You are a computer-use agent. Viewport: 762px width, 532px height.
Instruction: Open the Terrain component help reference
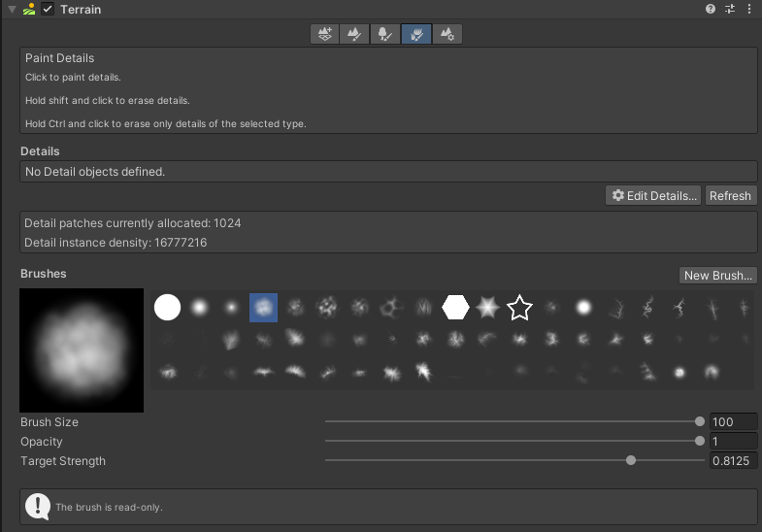(710, 9)
